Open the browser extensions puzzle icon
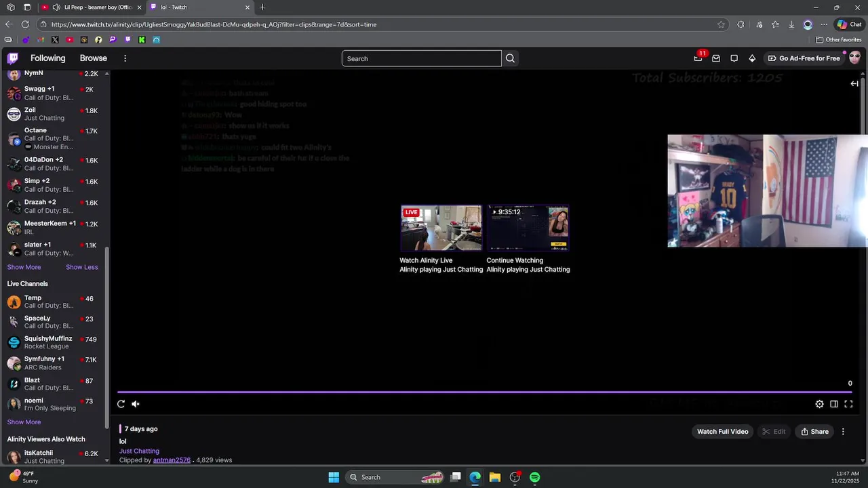Image resolution: width=868 pixels, height=488 pixels. (x=741, y=24)
